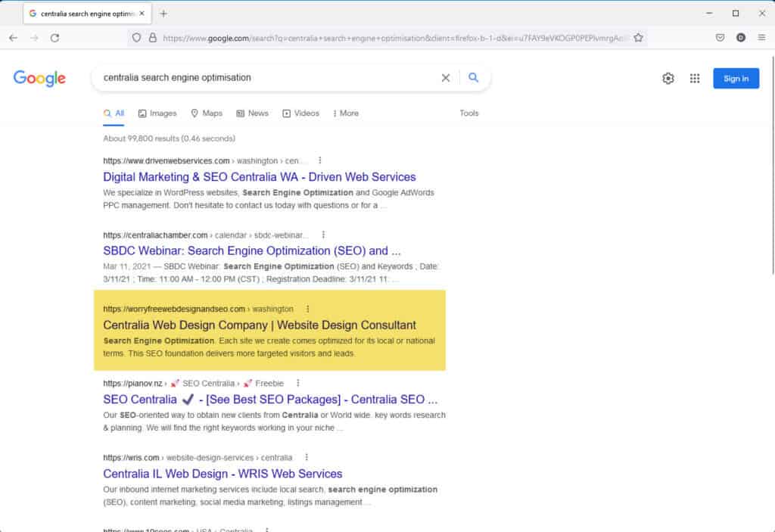Click the About 99,800 results text

click(169, 138)
